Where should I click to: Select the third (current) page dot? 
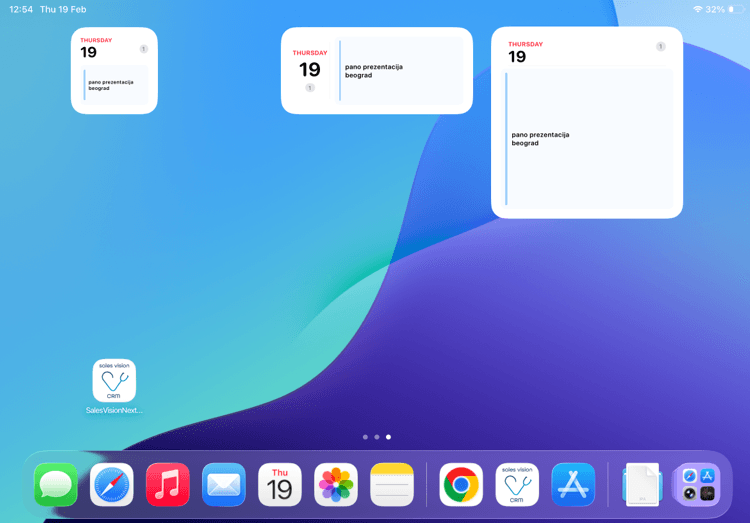pyautogui.click(x=388, y=437)
